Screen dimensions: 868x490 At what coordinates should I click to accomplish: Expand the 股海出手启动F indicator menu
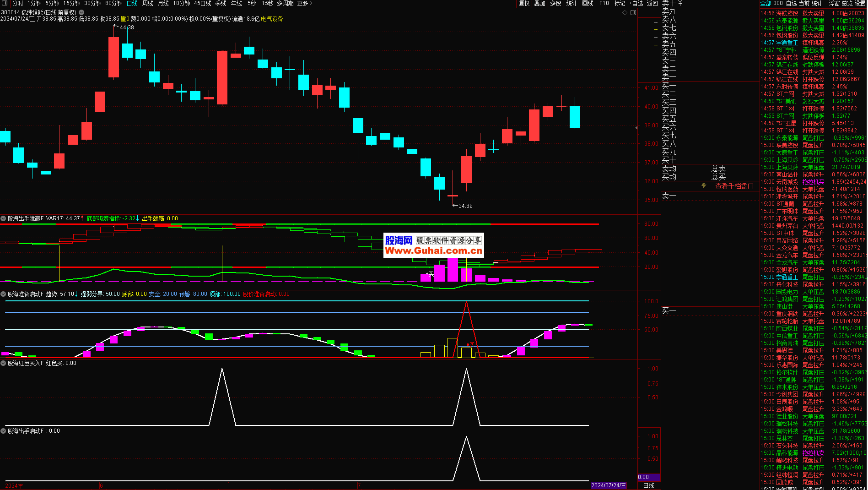click(x=3, y=431)
